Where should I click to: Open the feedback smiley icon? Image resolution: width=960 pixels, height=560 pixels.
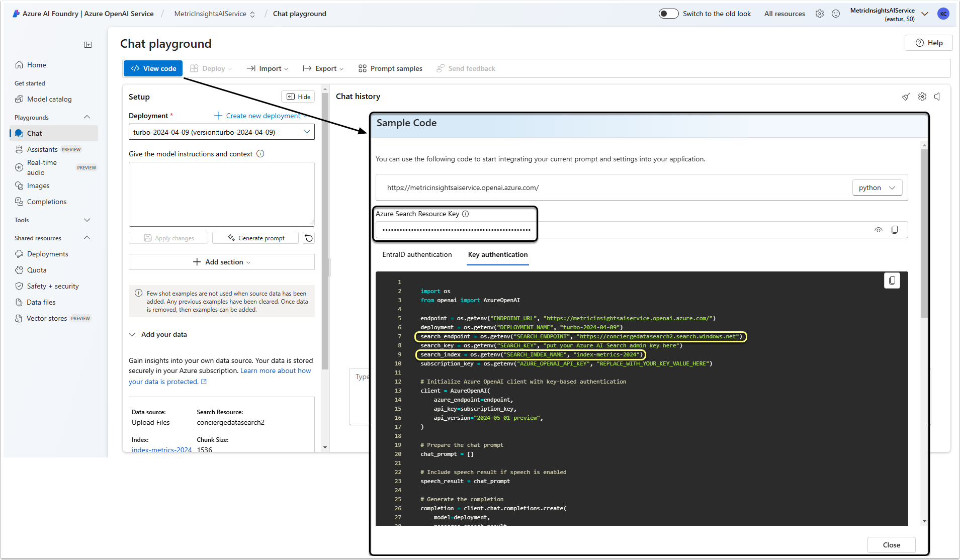coord(836,14)
